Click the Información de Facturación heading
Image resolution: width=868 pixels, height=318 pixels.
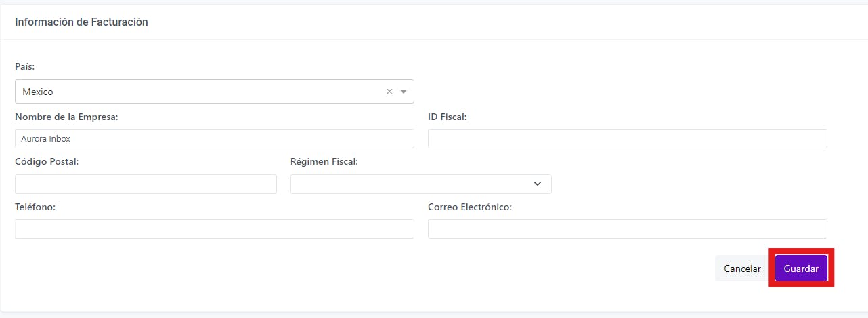pos(81,22)
